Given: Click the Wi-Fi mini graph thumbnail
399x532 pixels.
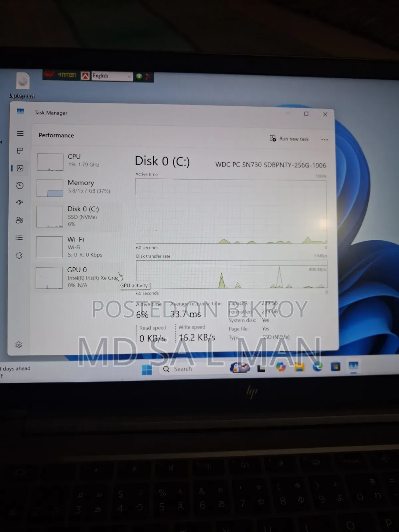Looking at the screenshot, I should (49, 247).
